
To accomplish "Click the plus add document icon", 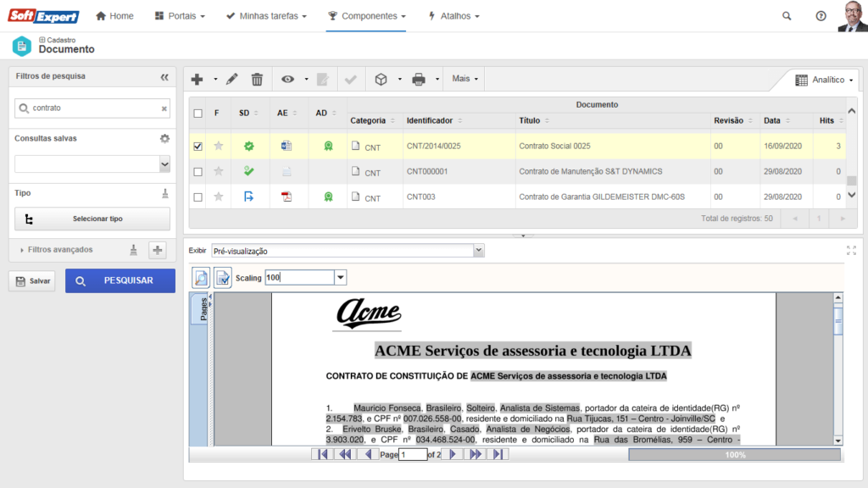I will (x=198, y=80).
